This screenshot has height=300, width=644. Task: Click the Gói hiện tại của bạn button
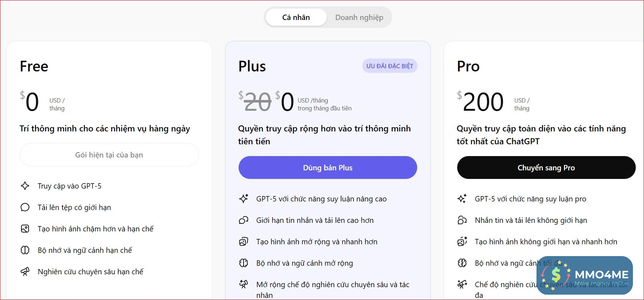109,155
